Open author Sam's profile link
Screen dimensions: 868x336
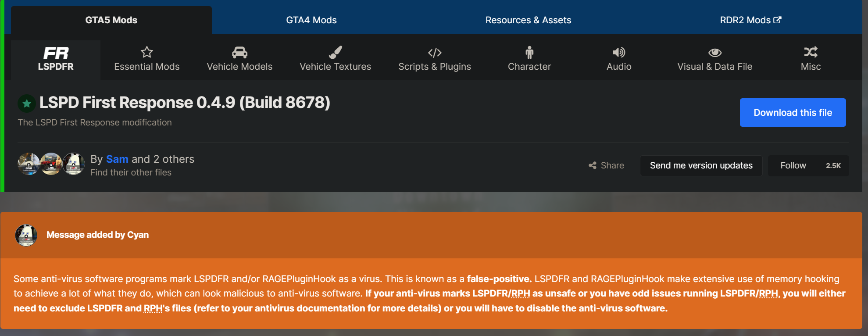(117, 159)
